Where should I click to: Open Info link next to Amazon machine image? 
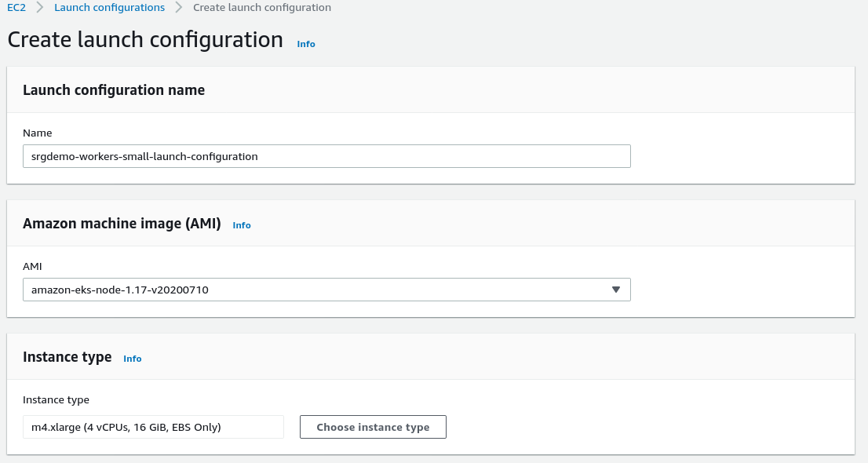pyautogui.click(x=242, y=225)
